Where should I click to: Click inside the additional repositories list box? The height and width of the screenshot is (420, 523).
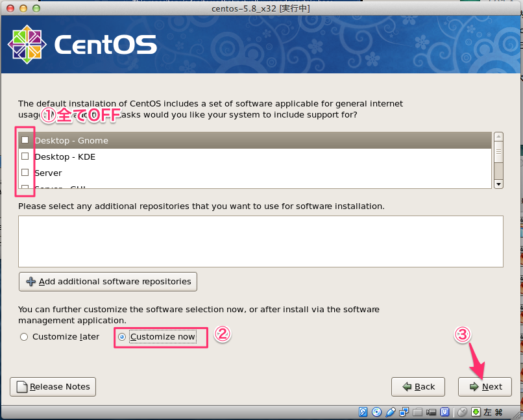click(260, 241)
